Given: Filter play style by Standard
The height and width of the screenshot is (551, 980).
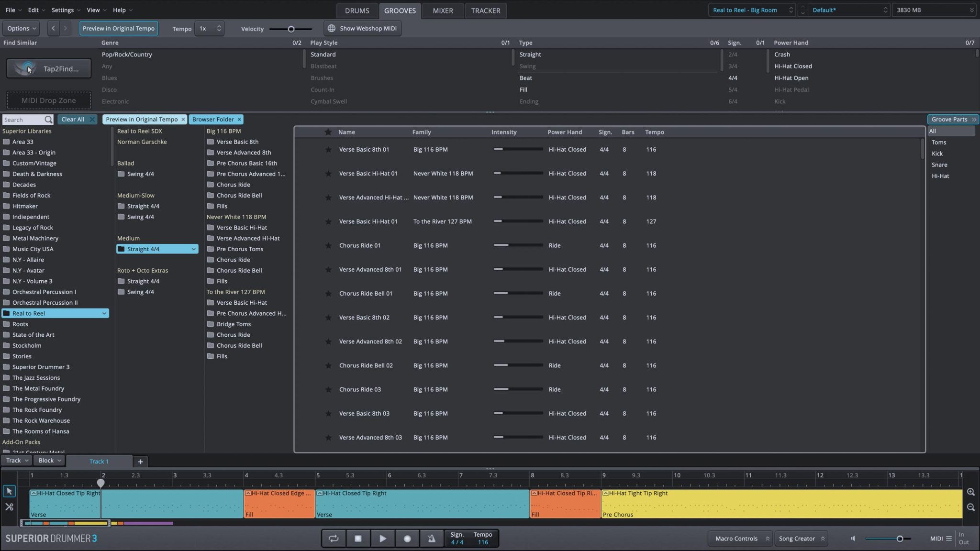Looking at the screenshot, I should (x=323, y=55).
